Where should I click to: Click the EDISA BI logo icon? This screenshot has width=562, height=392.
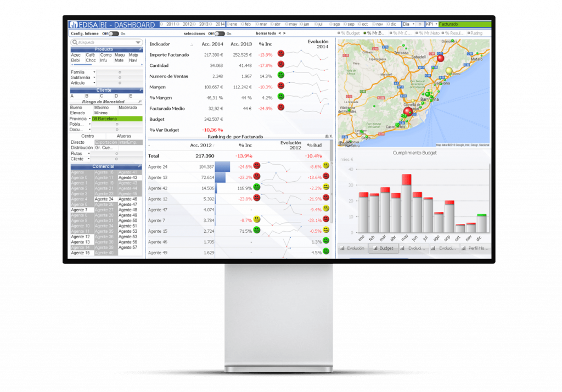[x=74, y=25]
